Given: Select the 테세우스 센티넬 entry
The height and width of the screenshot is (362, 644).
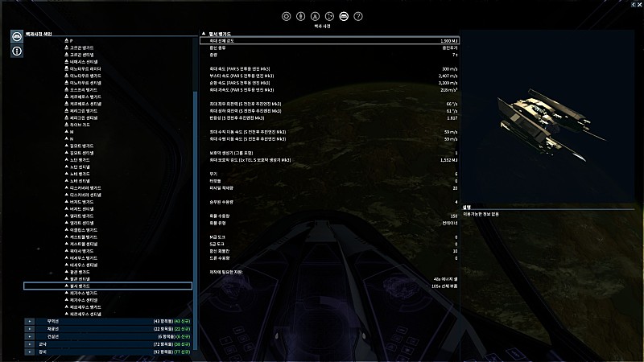Looking at the screenshot, I should click(x=84, y=265).
